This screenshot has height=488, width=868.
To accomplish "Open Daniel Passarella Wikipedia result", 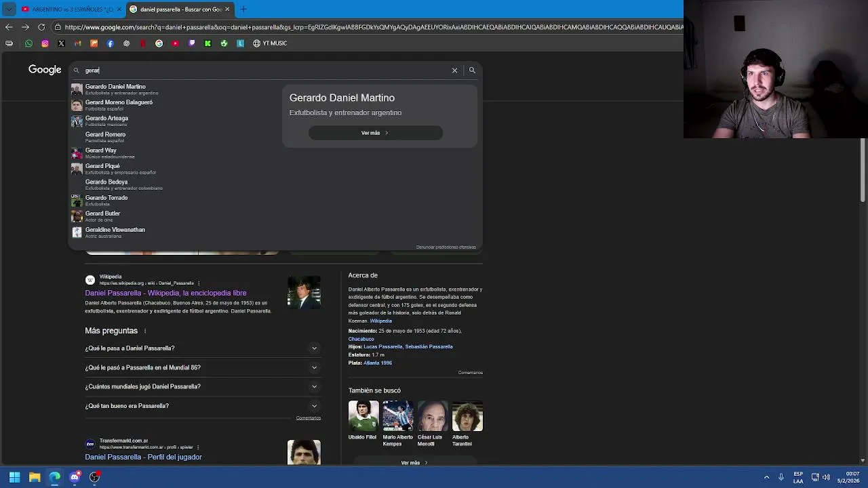I will (165, 293).
